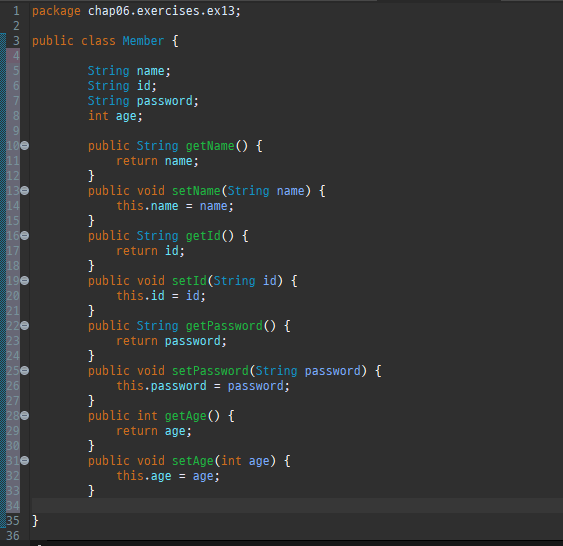Viewport: 563px width, 546px height.
Task: Collapse the getAge() method fold marker
Action: coord(24,416)
